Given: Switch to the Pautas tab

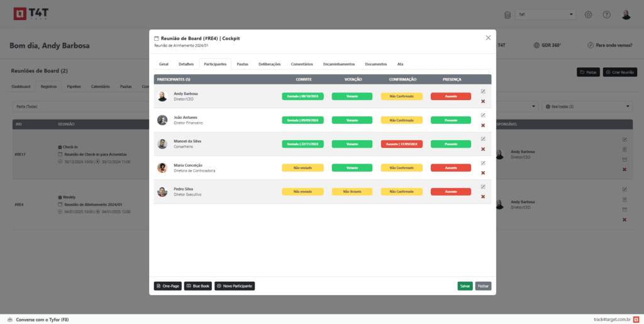Looking at the screenshot, I should click(x=242, y=64).
